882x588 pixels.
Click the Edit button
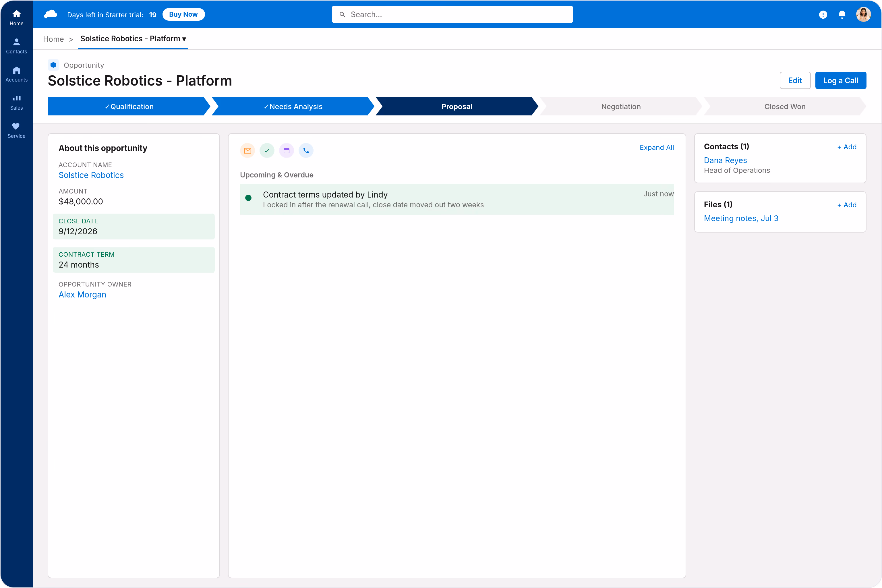pos(795,80)
